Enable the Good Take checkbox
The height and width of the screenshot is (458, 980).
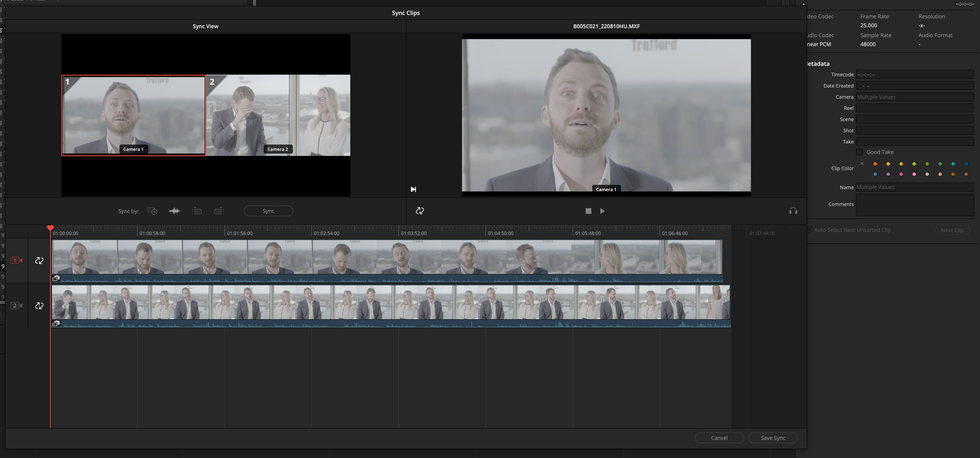(x=859, y=152)
